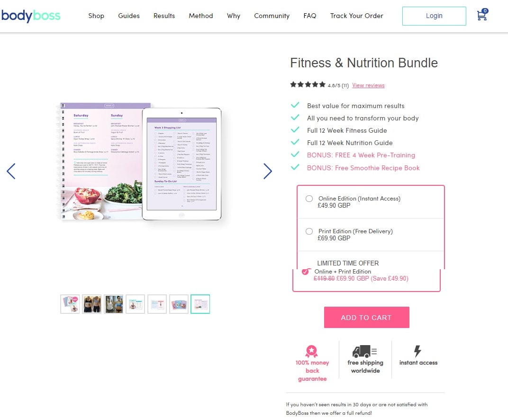Go to Track Your Order page
This screenshot has height=420, width=508.
357,16
